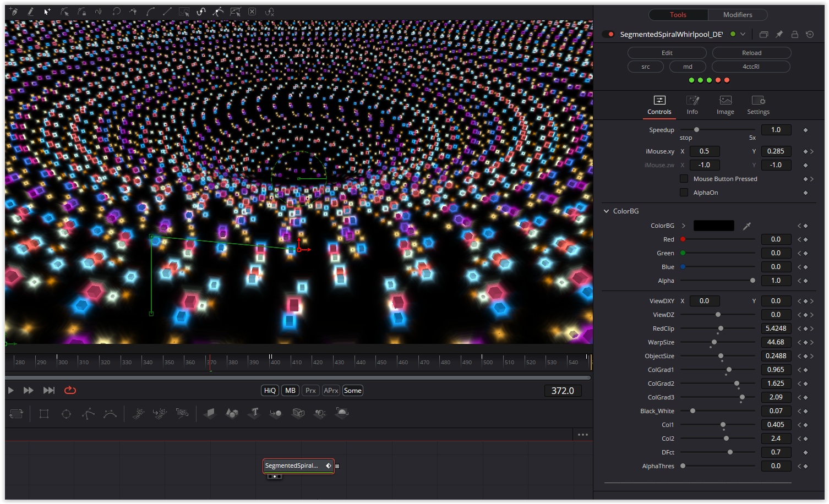Screen dimensions: 829x504
Task: Add an Image Plane 3D node
Action: pos(210,413)
